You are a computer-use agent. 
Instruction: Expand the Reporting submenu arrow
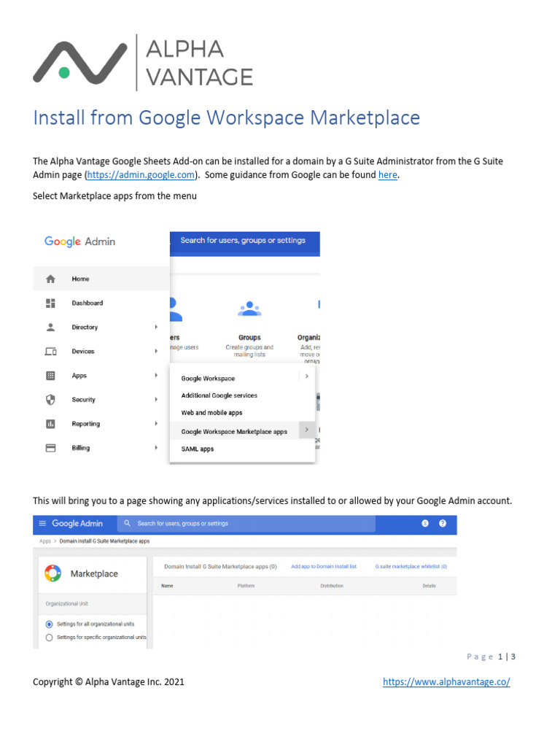156,423
